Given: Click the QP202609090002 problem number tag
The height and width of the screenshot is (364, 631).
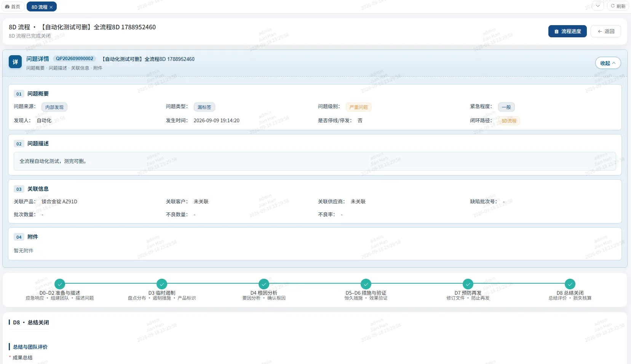Looking at the screenshot, I should pos(75,59).
